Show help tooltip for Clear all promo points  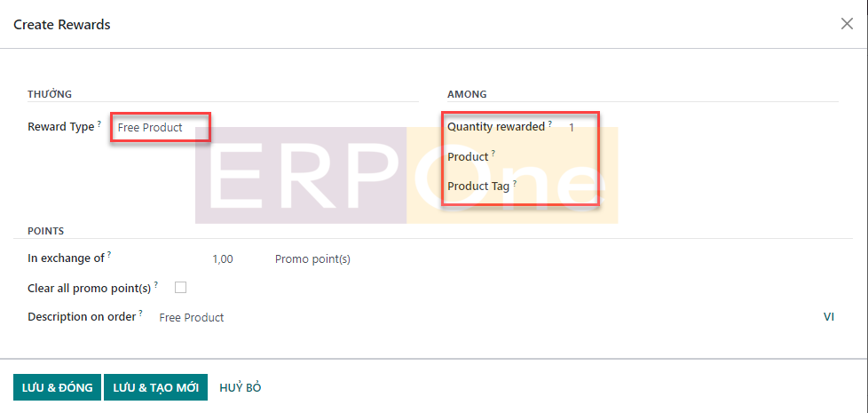coord(156,284)
